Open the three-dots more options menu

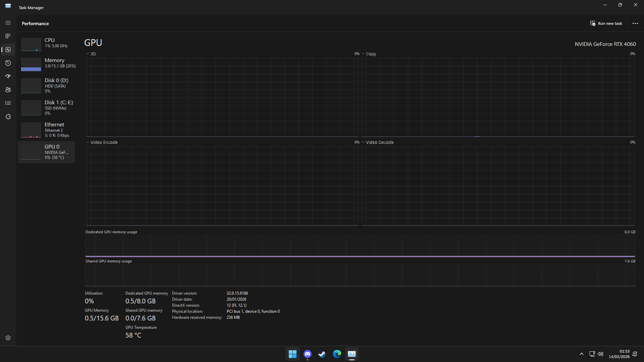pos(635,23)
